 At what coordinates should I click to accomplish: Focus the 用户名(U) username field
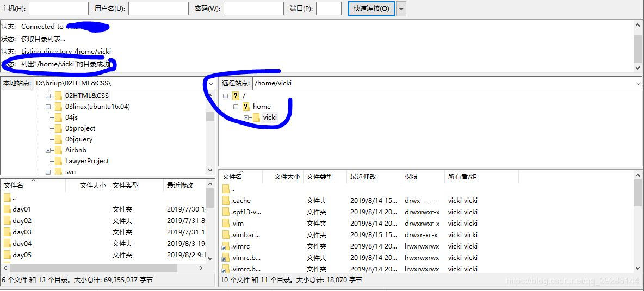pos(159,9)
